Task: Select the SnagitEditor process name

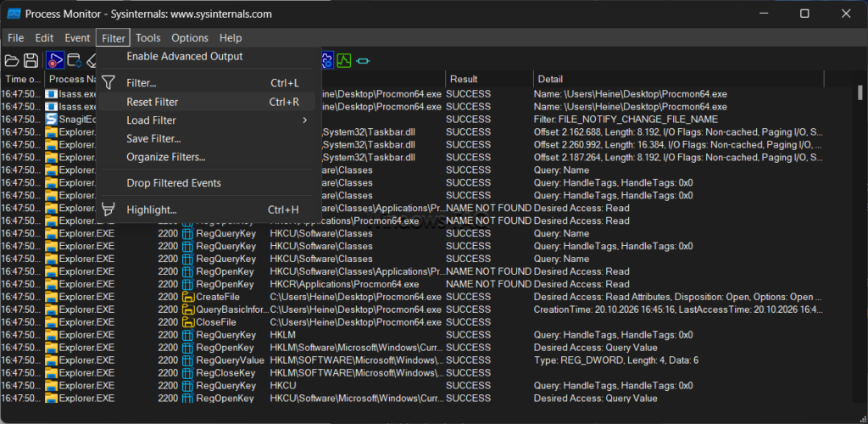Action: point(77,119)
